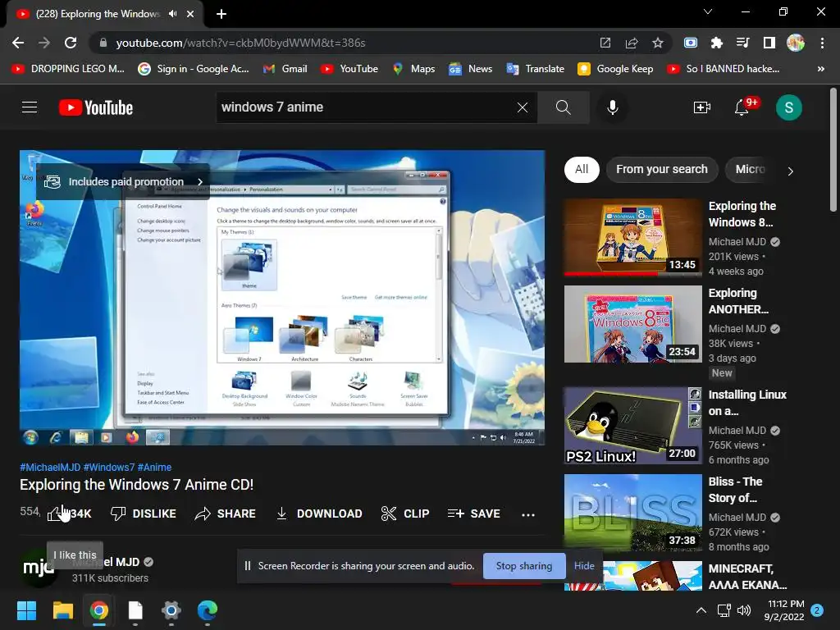The width and height of the screenshot is (840, 630).
Task: Start voice search with the microphone
Action: pyautogui.click(x=612, y=107)
